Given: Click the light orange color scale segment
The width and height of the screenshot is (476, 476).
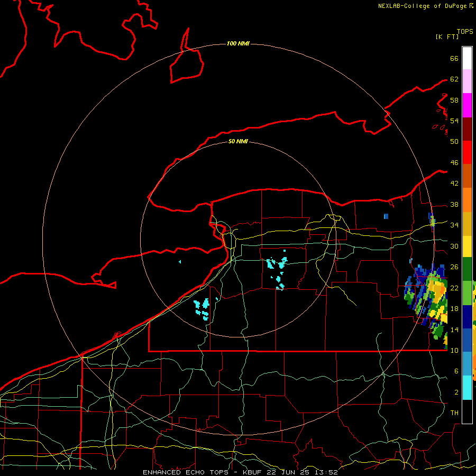Looking at the screenshot, I should 467,200.
